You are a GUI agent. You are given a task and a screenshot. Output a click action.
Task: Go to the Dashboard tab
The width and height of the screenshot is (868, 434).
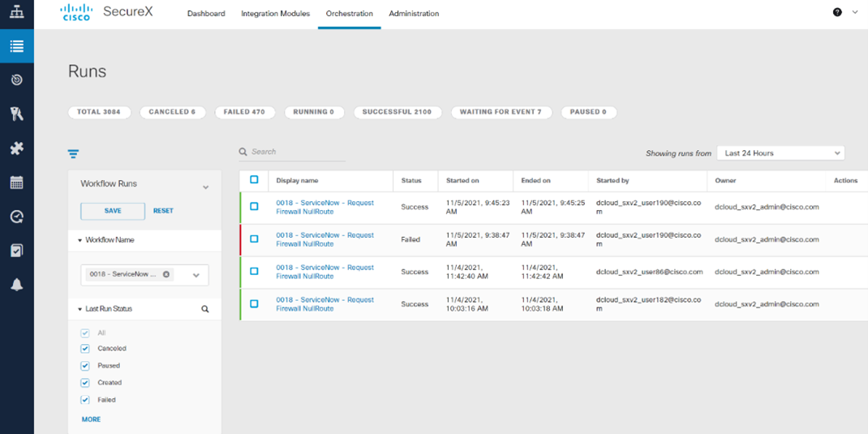[206, 14]
